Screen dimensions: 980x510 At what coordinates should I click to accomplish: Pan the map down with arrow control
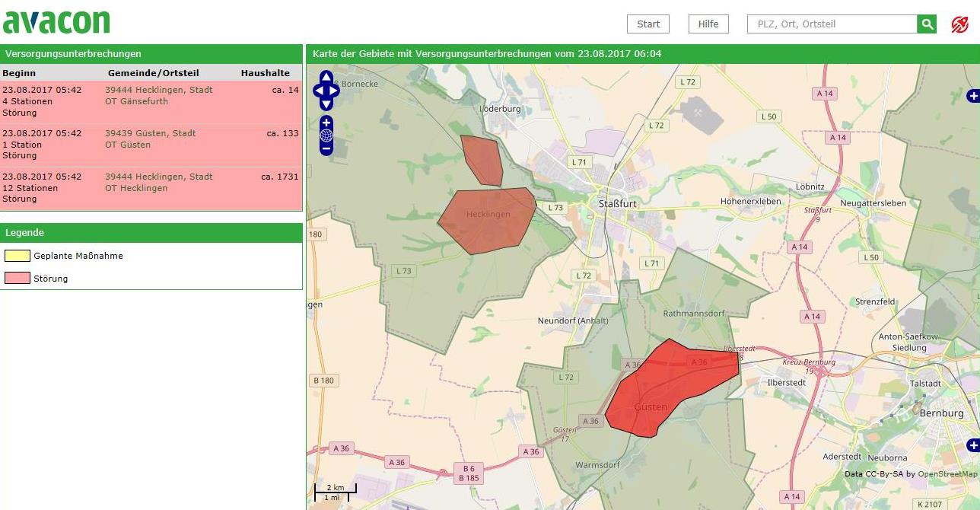coord(326,104)
